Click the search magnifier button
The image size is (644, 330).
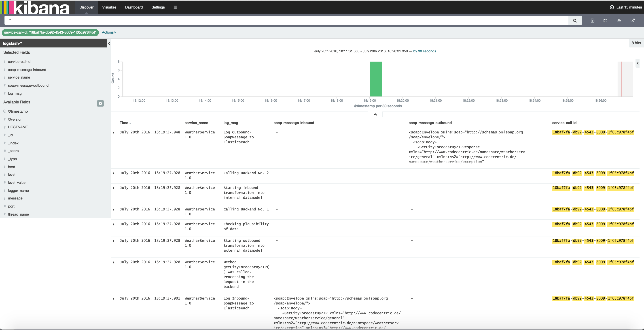point(575,21)
